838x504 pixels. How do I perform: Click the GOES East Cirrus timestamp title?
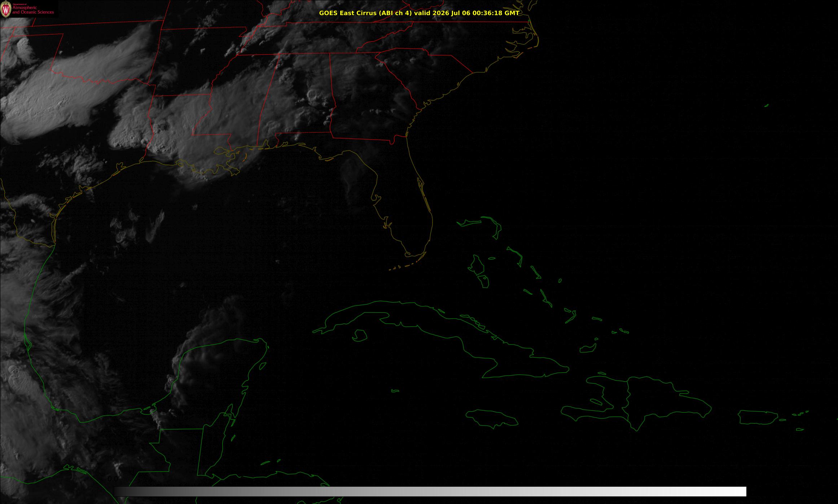419,13
